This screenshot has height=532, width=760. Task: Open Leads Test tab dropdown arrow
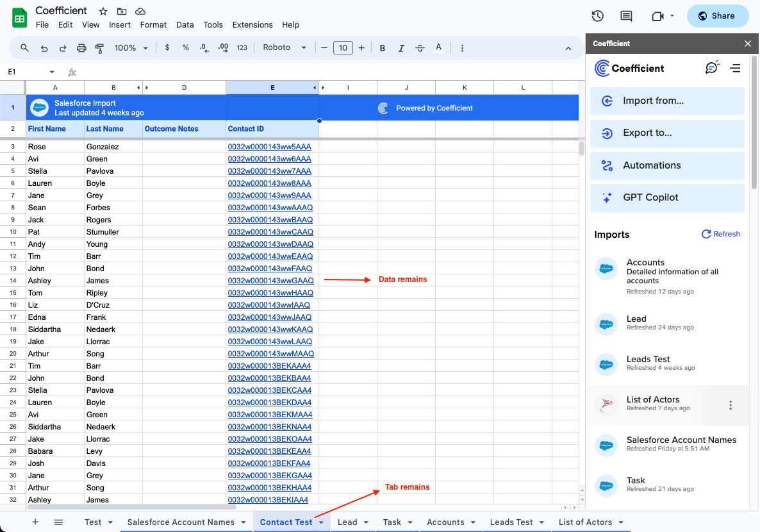coord(541,522)
